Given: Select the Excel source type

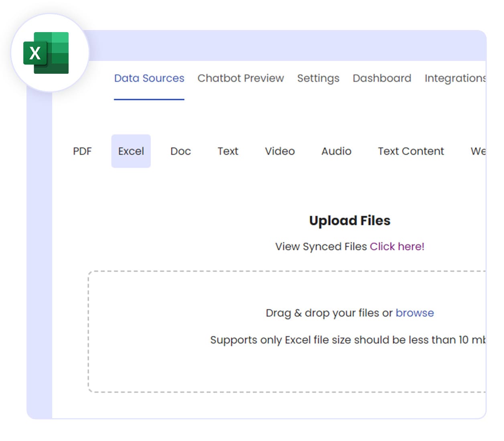Looking at the screenshot, I should [x=131, y=151].
